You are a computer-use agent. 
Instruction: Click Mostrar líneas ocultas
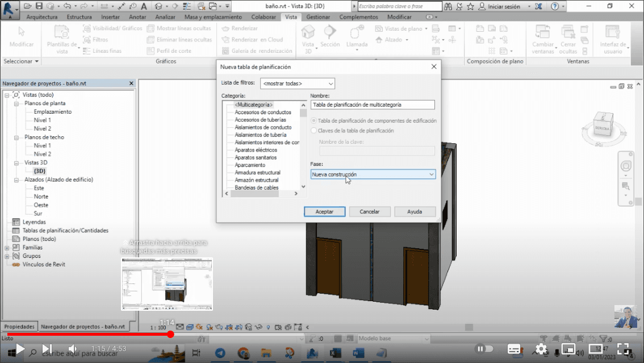click(179, 28)
